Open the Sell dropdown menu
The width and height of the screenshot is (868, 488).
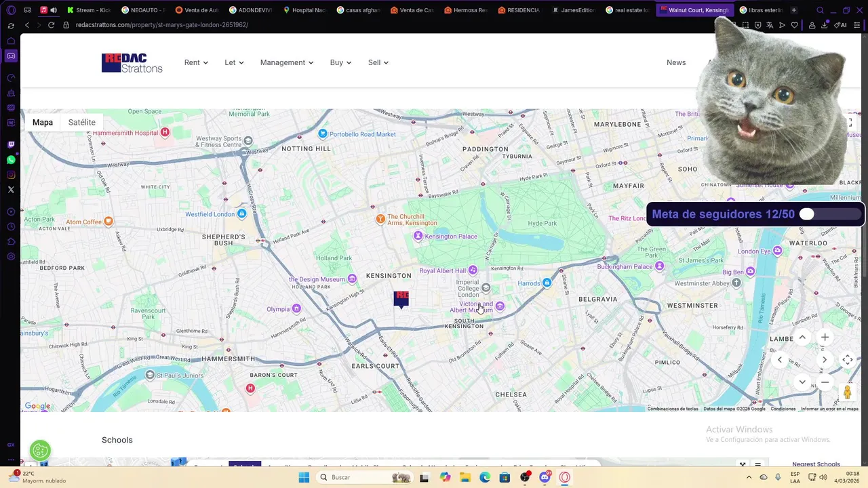pos(378,62)
